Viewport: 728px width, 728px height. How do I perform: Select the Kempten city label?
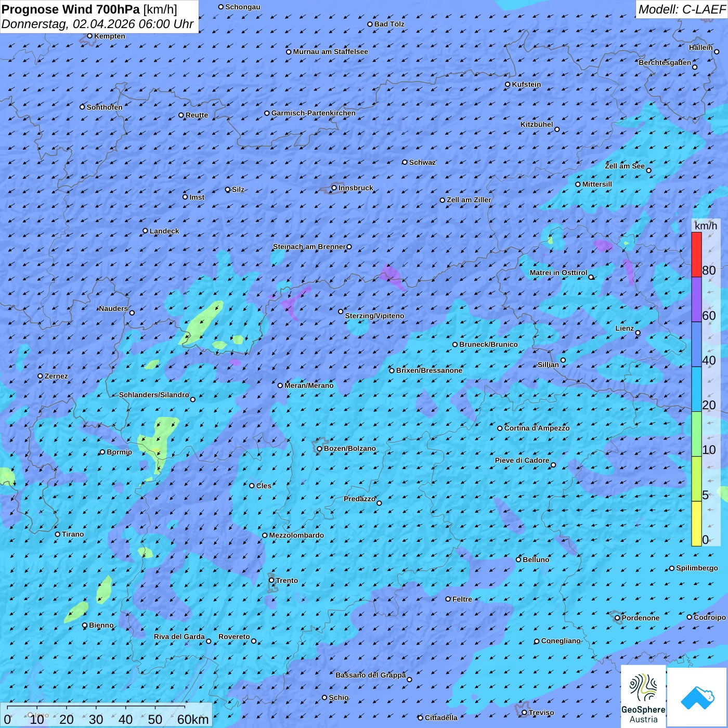[x=110, y=36]
